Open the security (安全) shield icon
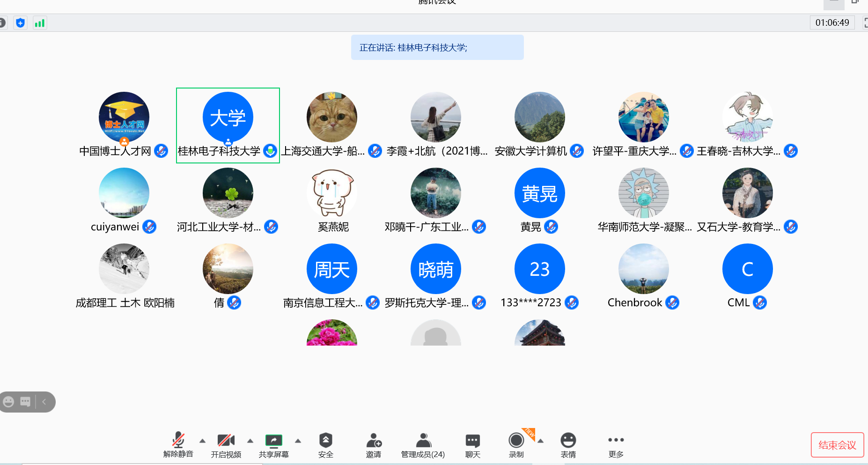The image size is (868, 465). pos(326,440)
